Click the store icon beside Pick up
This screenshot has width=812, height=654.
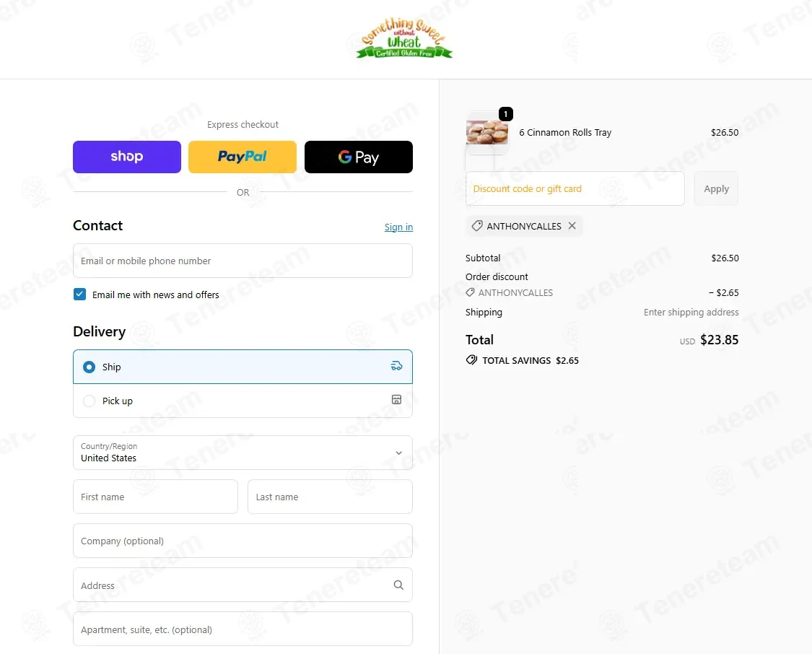(x=396, y=400)
